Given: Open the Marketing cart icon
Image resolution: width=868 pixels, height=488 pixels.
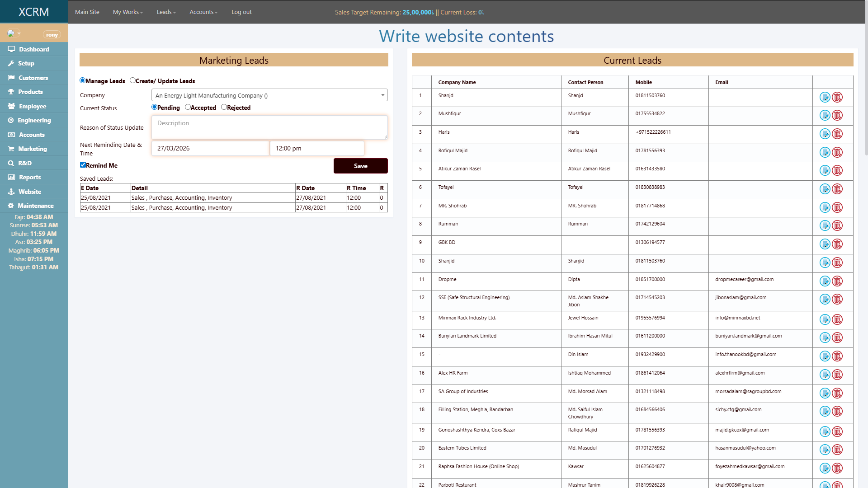Looking at the screenshot, I should click(x=11, y=149).
